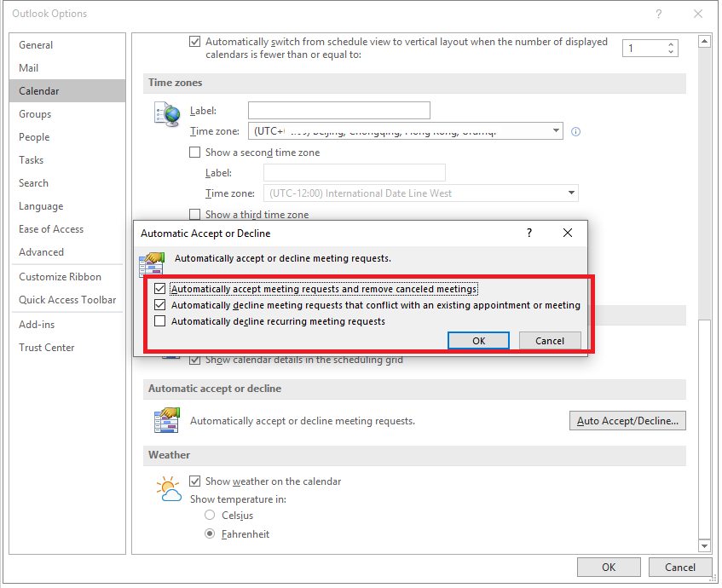Viewport: 722px width, 588px height.
Task: Uncheck Automatically accept meeting requests option
Action: coord(159,289)
